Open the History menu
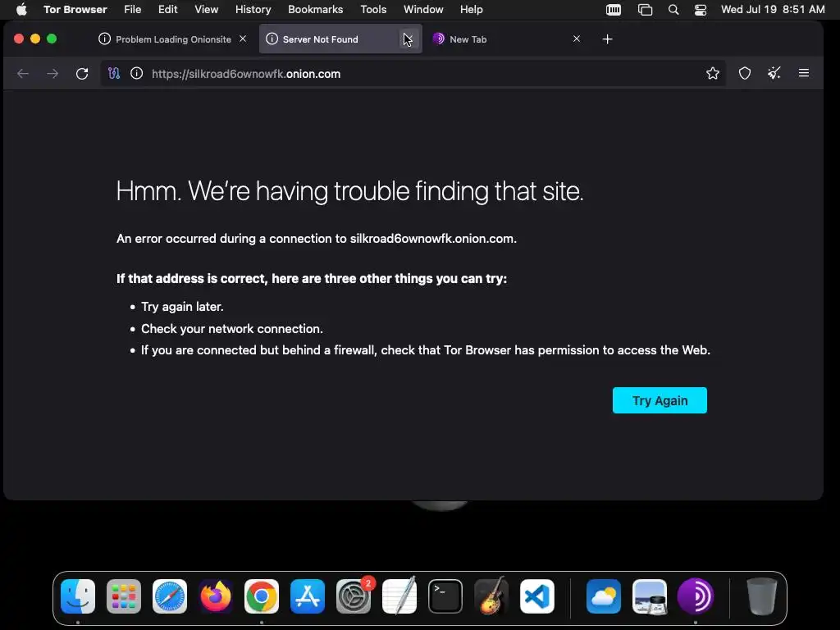Image resolution: width=840 pixels, height=630 pixels. point(253,9)
